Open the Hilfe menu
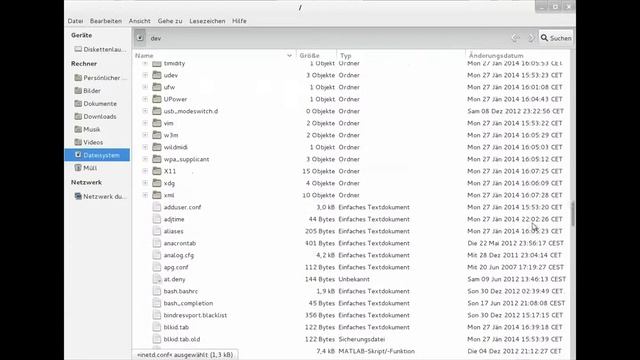This screenshot has width=640, height=360. [x=239, y=21]
